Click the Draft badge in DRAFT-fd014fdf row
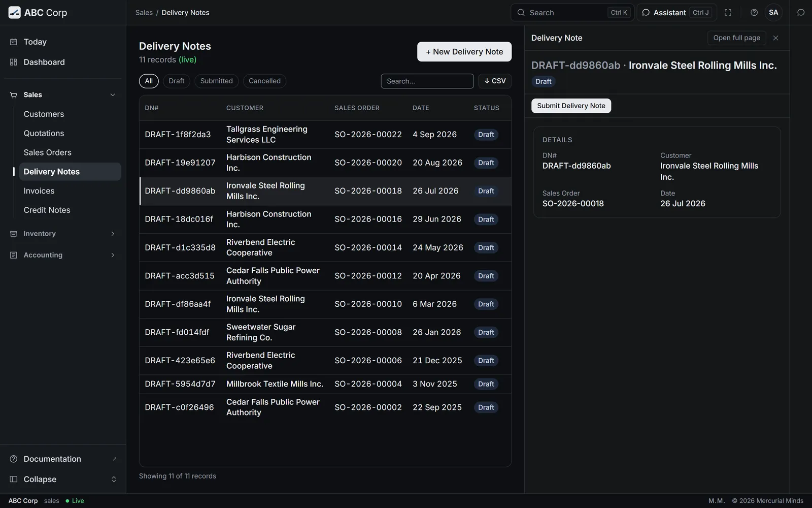 coord(486,333)
